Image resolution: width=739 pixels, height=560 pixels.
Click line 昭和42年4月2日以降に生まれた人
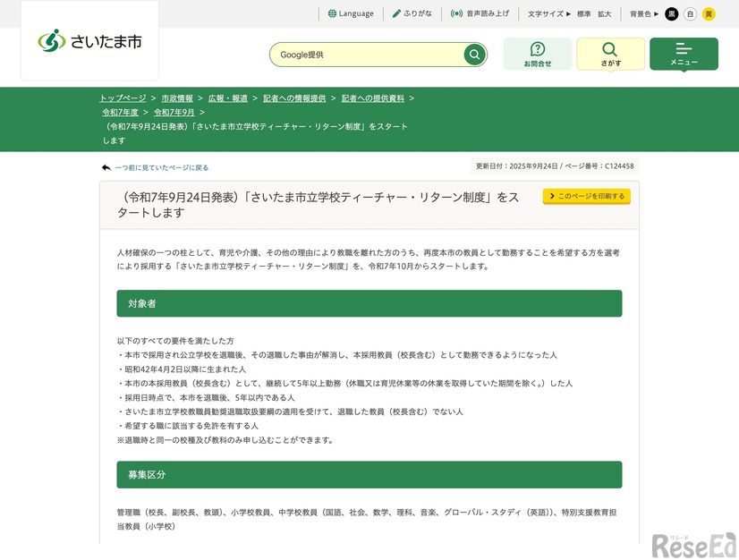(x=182, y=369)
